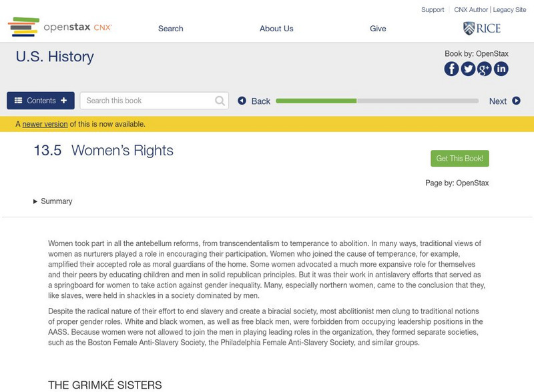Focus the Search this book field
534x392 pixels.
[148, 101]
